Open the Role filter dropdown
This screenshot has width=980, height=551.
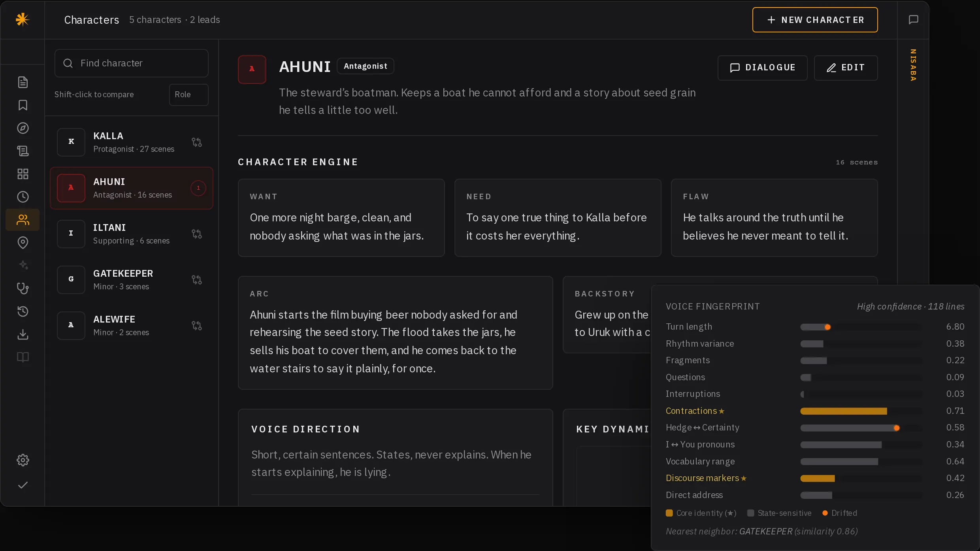[188, 94]
